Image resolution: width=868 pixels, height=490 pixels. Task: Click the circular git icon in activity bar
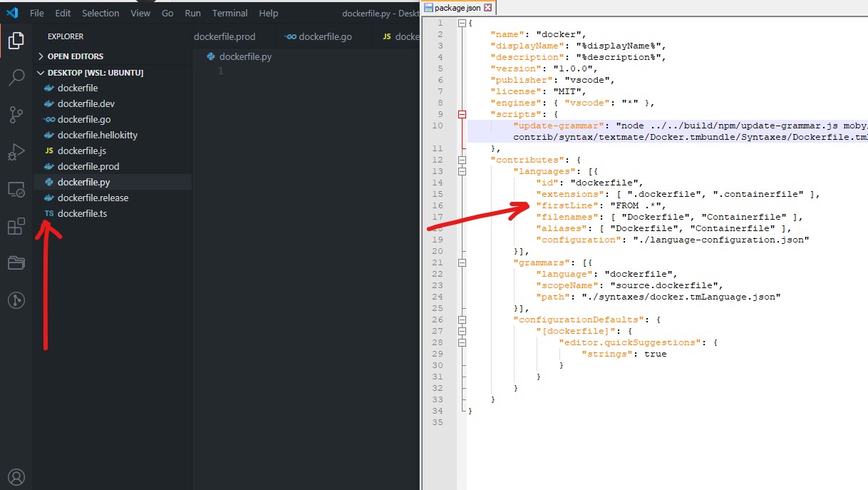pos(16,300)
